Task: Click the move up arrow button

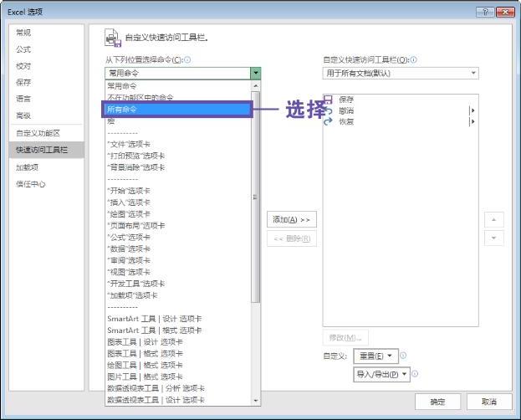Action: tap(493, 220)
